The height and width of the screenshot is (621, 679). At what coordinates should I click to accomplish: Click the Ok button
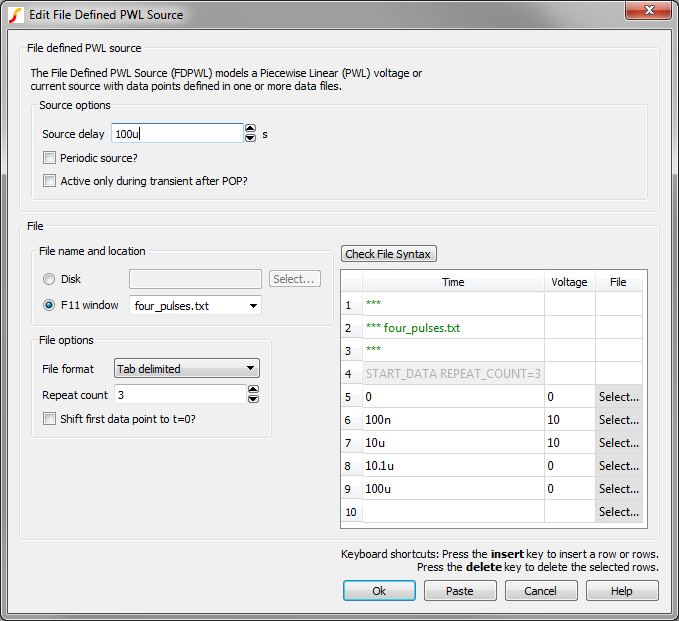(x=379, y=591)
